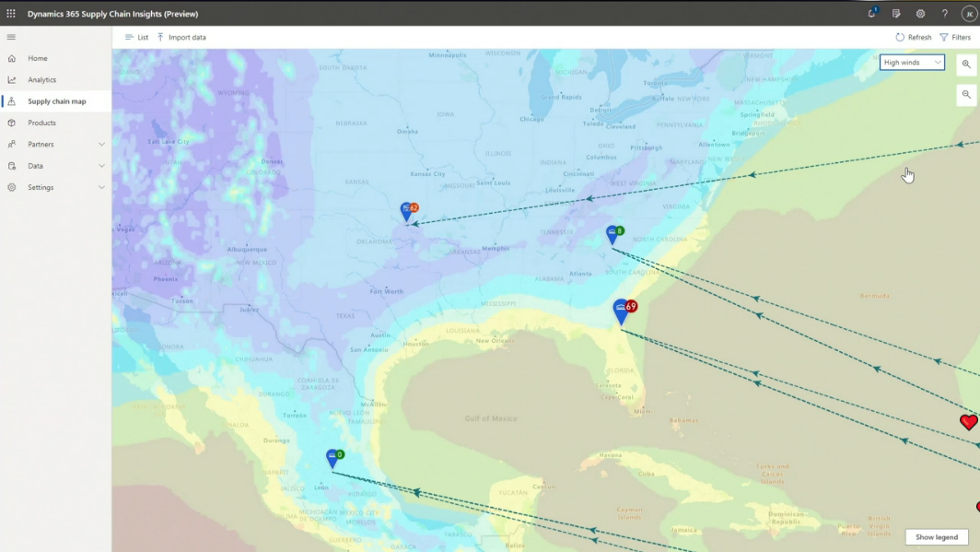Click the map zoom out magnifier
This screenshot has width=980, height=552.
(x=966, y=95)
